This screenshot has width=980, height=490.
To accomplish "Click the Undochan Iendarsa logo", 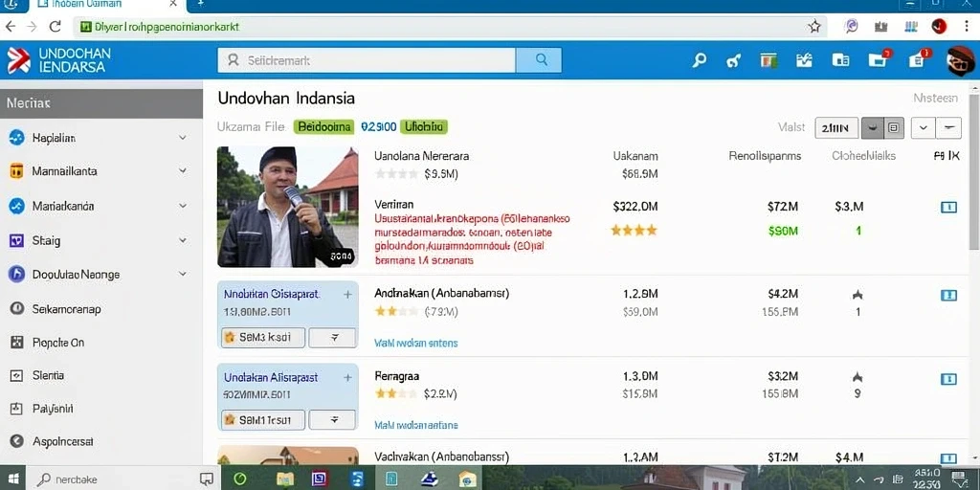I will pyautogui.click(x=58, y=60).
